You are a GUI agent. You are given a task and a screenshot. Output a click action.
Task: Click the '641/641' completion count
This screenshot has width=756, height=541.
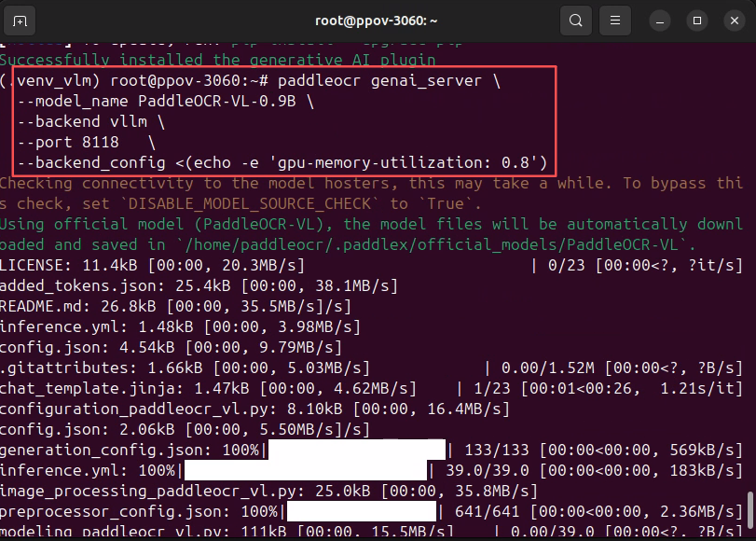487,511
